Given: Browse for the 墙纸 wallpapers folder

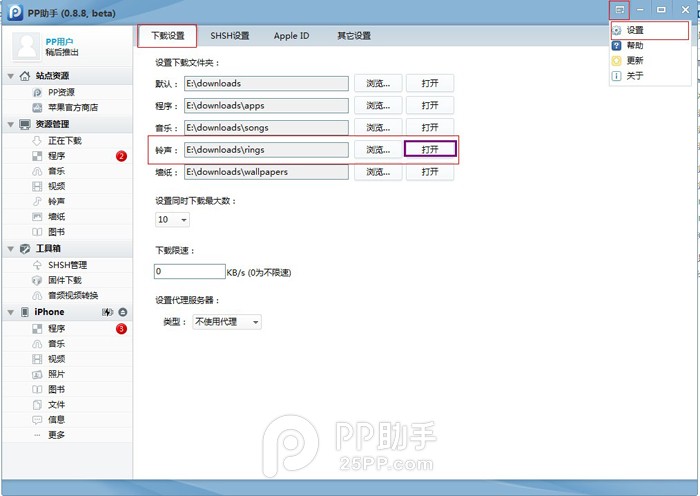Looking at the screenshot, I should click(378, 172).
